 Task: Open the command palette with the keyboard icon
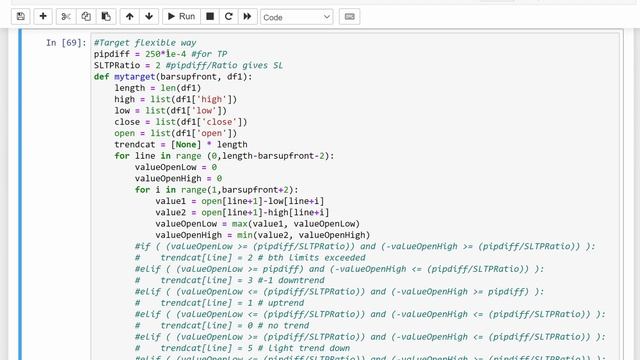tap(349, 17)
